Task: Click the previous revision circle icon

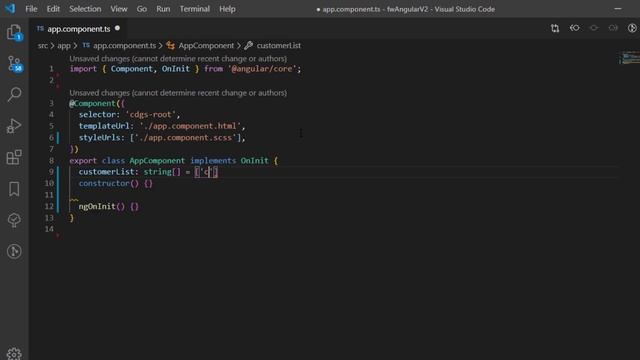Action: point(594,28)
